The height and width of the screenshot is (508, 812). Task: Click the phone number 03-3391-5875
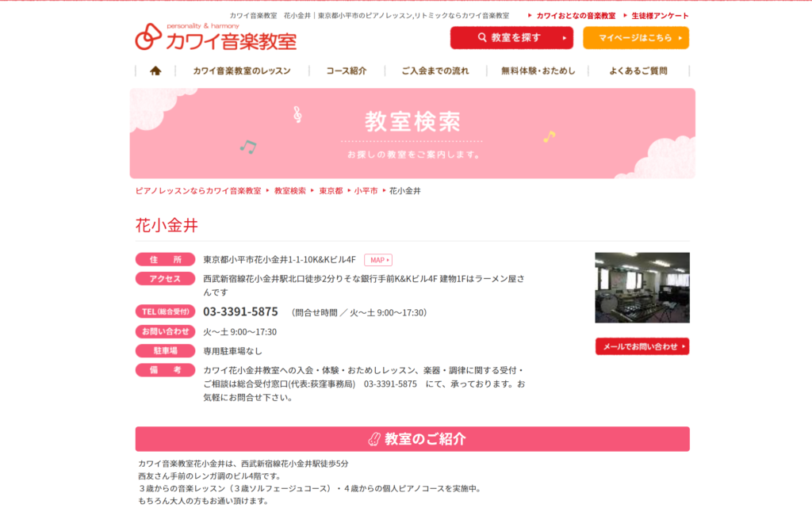tap(240, 311)
